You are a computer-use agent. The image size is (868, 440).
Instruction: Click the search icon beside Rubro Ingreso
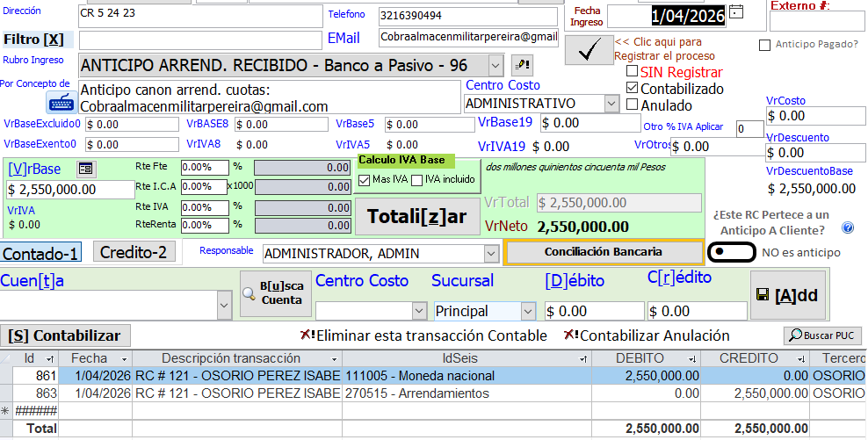[x=522, y=65]
